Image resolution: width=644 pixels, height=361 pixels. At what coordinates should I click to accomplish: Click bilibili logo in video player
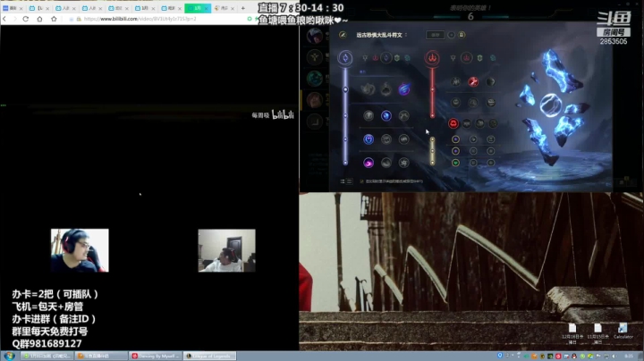pos(283,115)
